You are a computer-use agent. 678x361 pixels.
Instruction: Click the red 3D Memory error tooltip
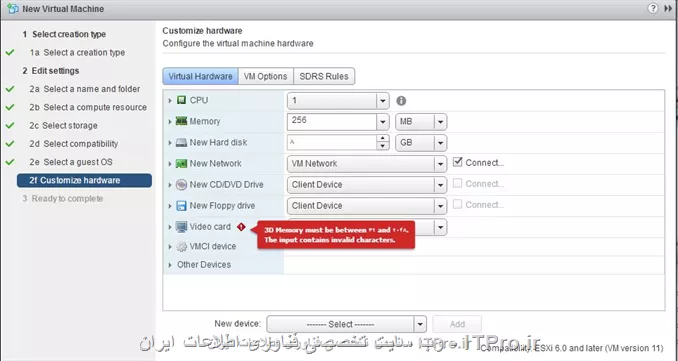point(336,235)
